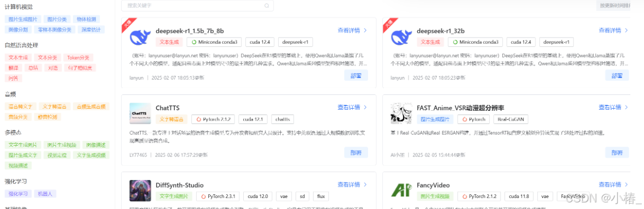Select the 图片生成文字 filter tag
The width and height of the screenshot is (644, 209).
click(x=23, y=155)
